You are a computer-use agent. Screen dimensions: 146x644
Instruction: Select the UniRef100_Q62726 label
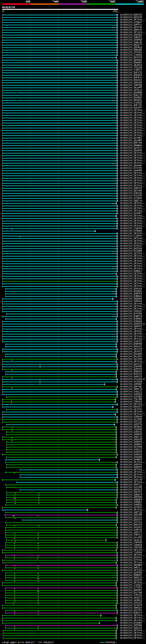[131, 349]
